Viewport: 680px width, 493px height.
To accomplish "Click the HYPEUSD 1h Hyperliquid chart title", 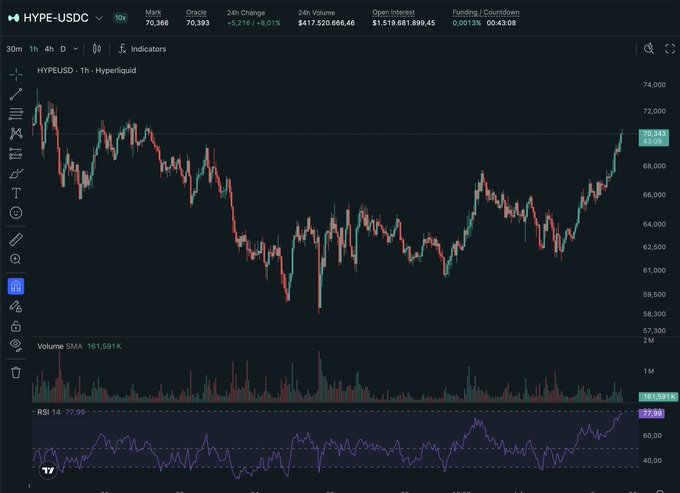I will point(87,70).
